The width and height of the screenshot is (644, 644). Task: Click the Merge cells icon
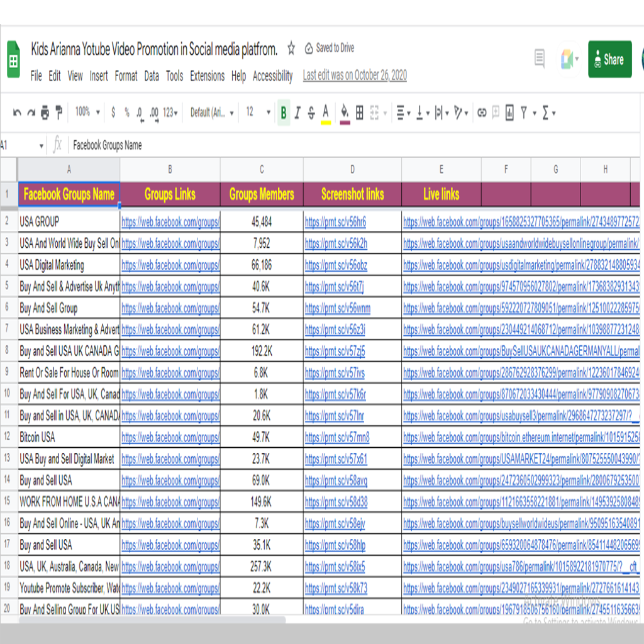click(374, 112)
